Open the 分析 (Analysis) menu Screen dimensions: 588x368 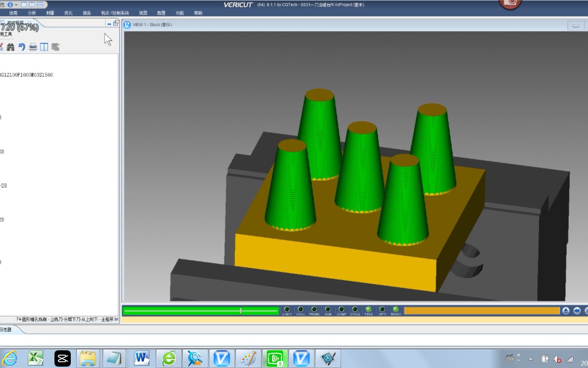32,13
